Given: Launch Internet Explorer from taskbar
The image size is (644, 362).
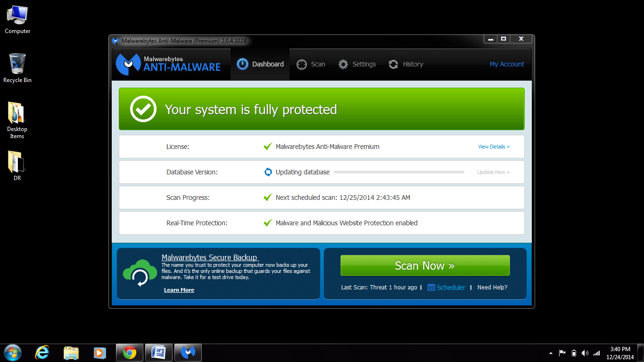Looking at the screenshot, I should tap(42, 353).
